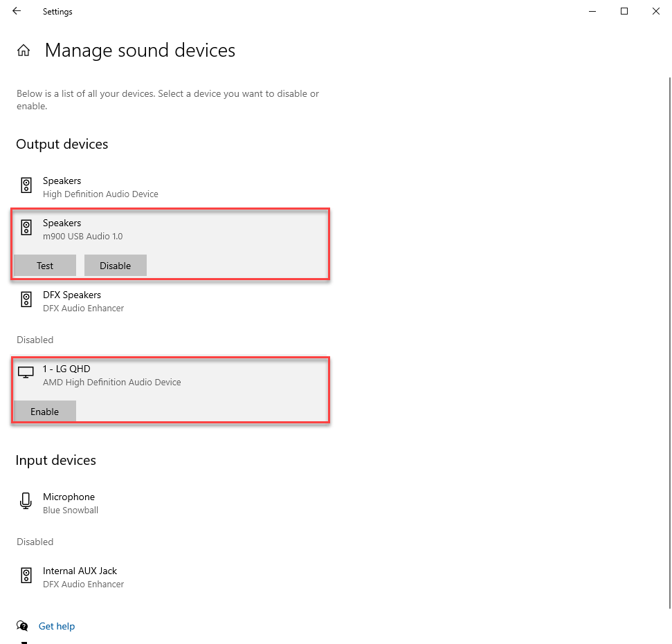Screen dimensions: 672x644
Task: Click the back arrow icon
Action: (16, 11)
